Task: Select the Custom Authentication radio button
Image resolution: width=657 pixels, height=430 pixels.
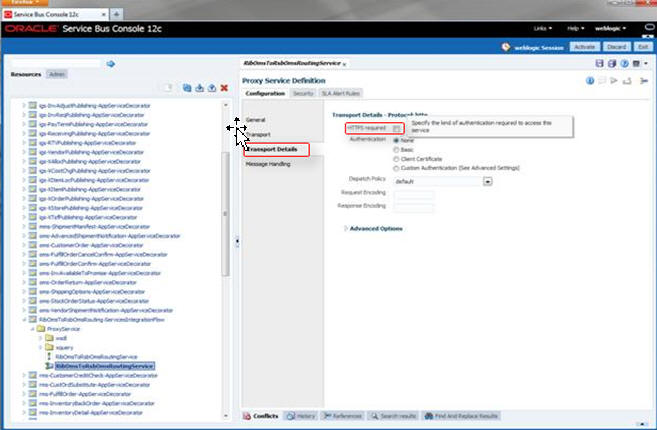Action: click(x=396, y=168)
